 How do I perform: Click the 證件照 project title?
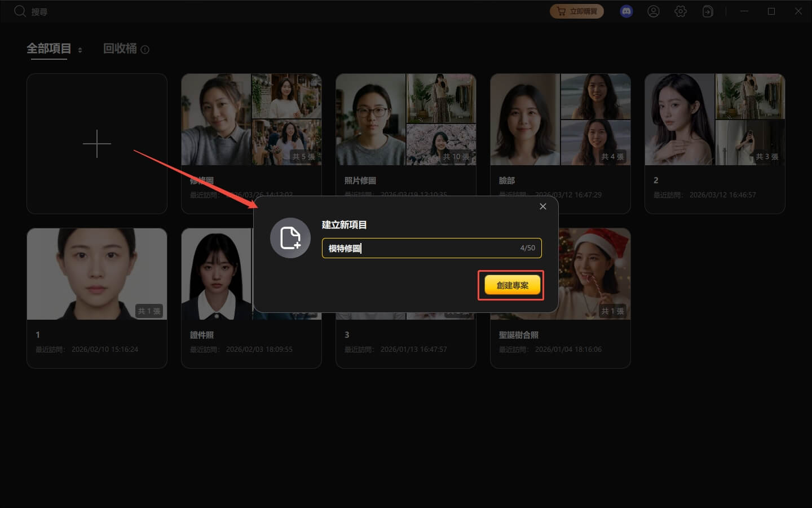click(x=202, y=335)
